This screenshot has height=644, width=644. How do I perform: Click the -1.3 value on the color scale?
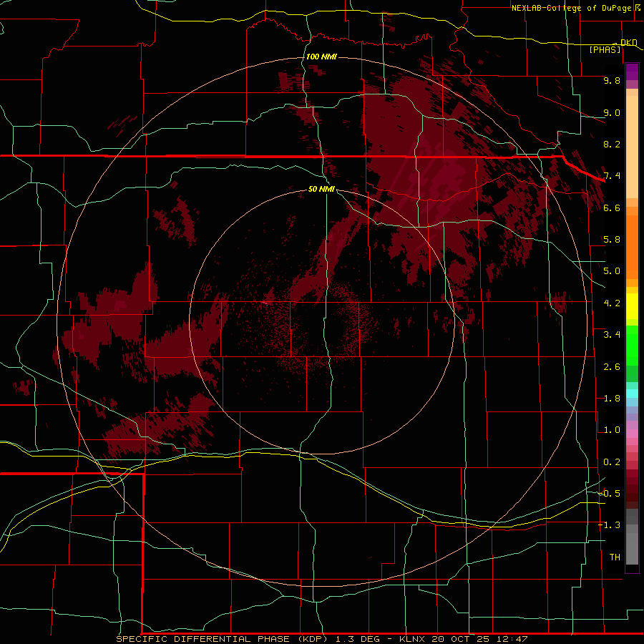coord(610,525)
